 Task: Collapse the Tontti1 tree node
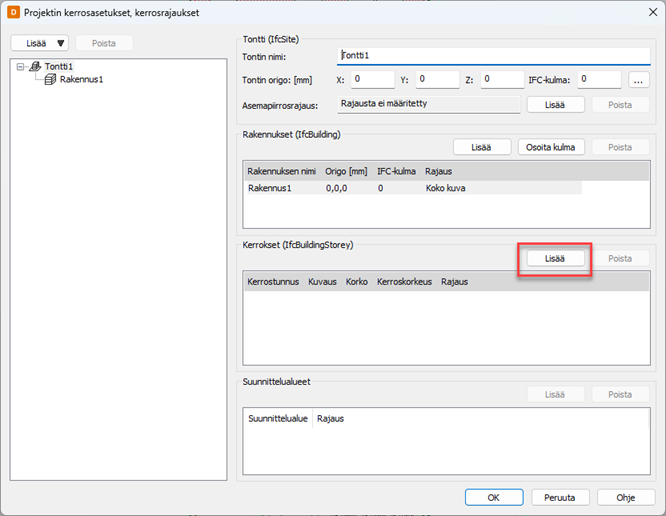tap(22, 66)
